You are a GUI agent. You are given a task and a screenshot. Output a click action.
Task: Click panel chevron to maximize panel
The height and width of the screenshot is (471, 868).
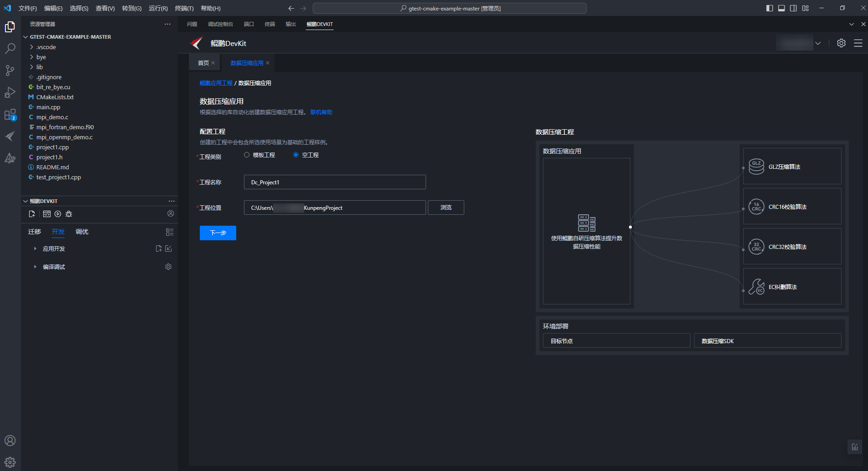(852, 24)
